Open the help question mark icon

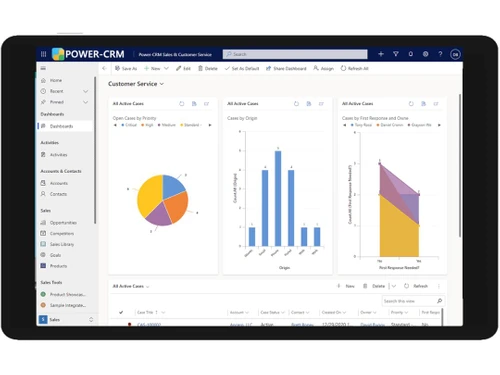pos(440,54)
